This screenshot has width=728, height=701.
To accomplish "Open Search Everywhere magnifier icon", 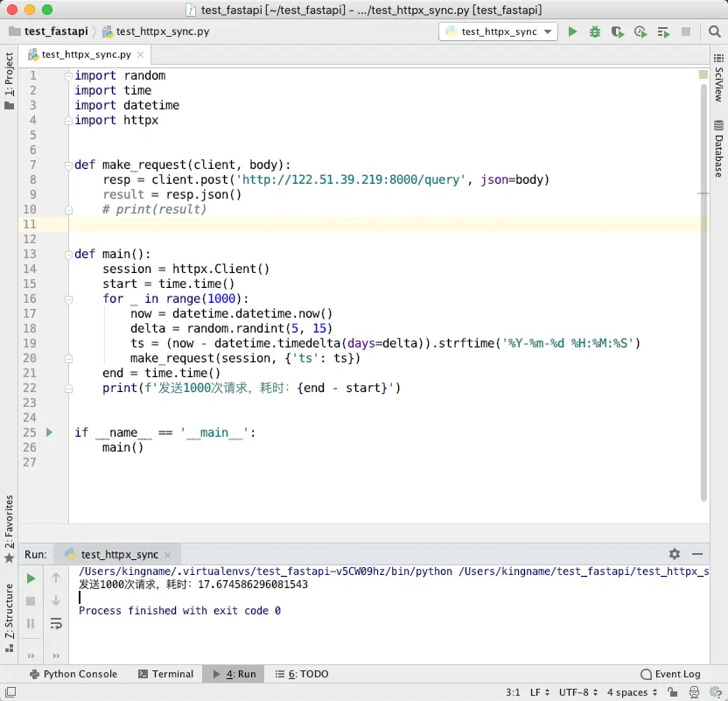I will click(x=714, y=32).
